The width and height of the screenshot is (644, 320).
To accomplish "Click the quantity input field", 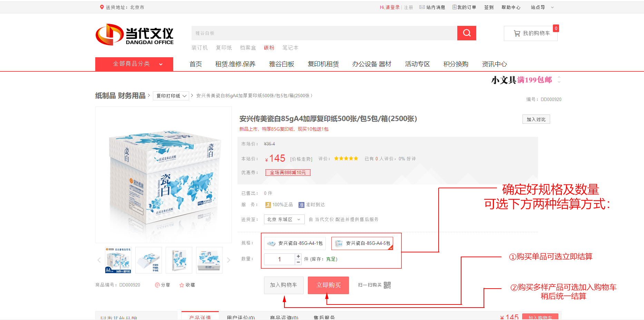I will tap(280, 259).
